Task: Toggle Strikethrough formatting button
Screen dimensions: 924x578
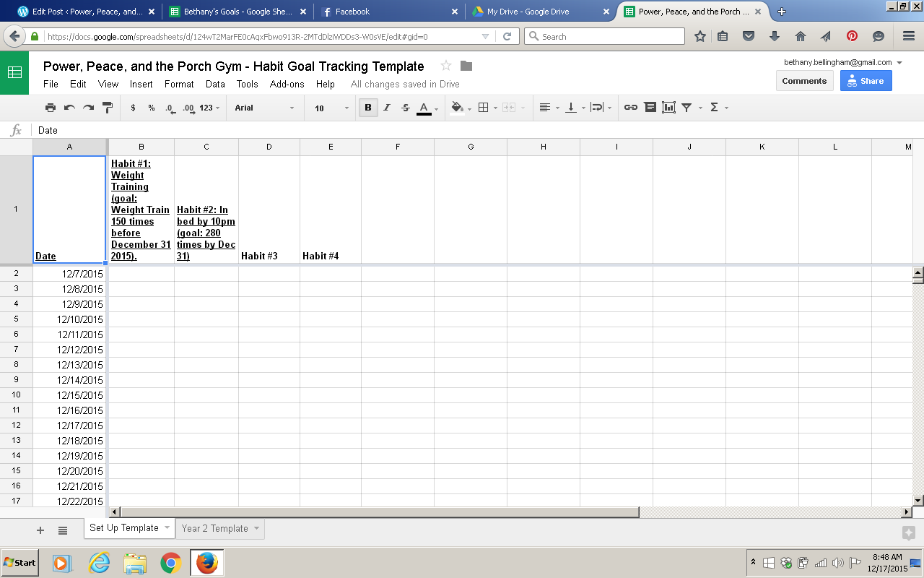Action: pos(405,108)
